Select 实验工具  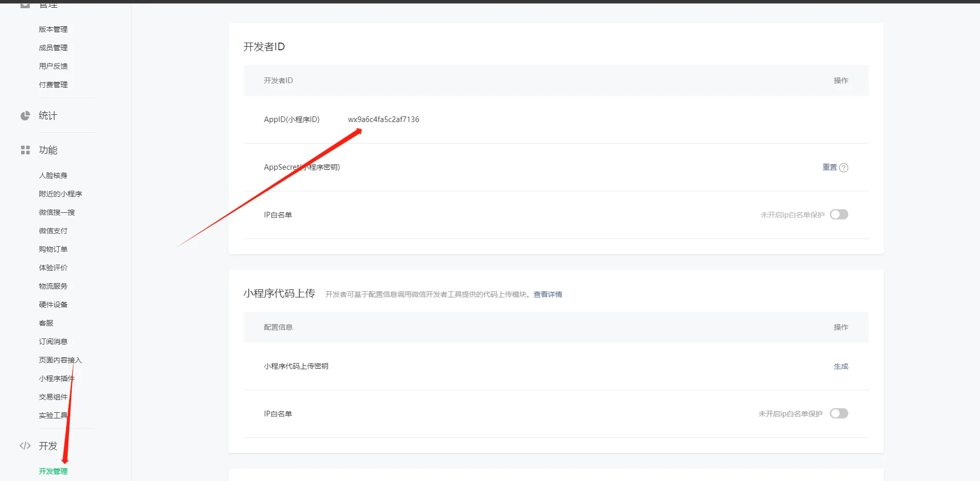click(54, 415)
